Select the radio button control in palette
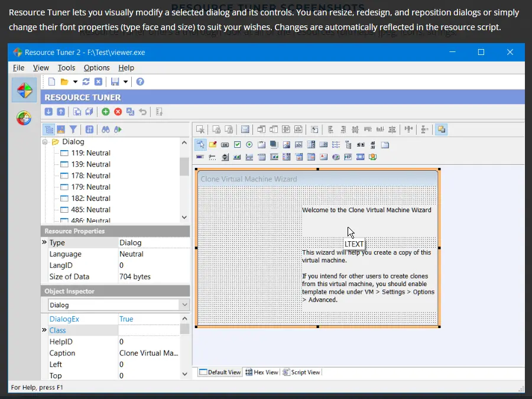This screenshot has width=532, height=399. click(x=249, y=145)
